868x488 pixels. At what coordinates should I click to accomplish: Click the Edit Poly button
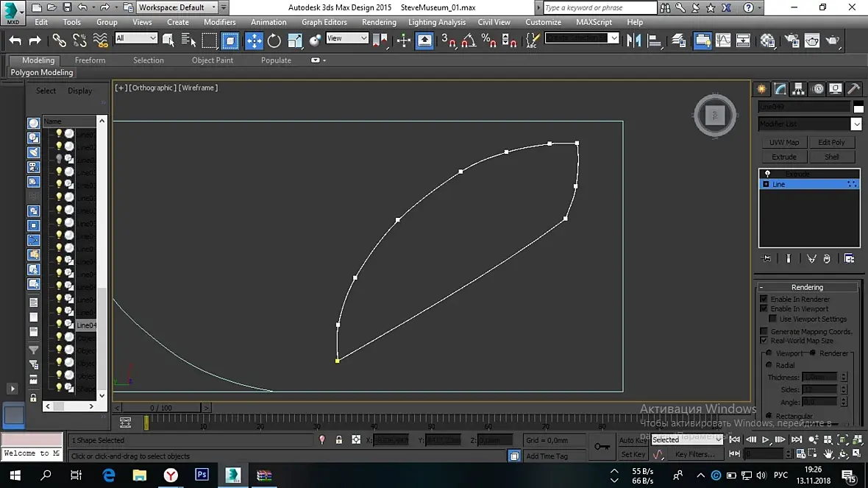(832, 142)
